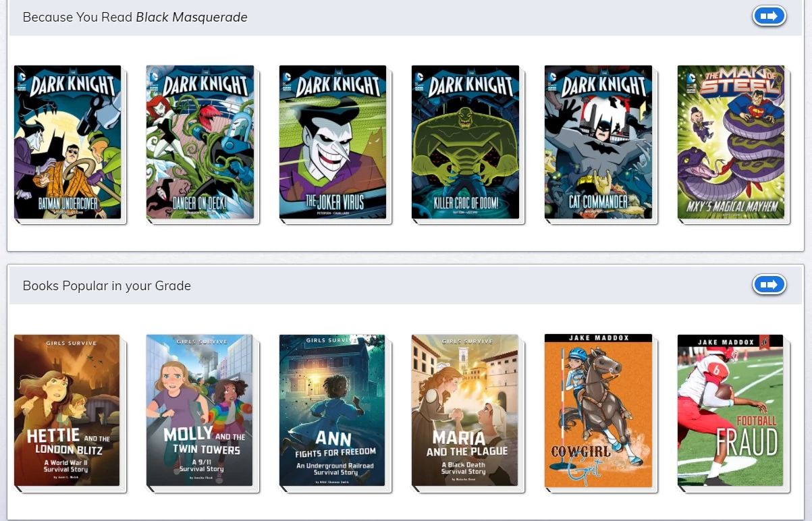Open Killer Croc of Doom! book
Viewport: 812px width, 521px height.
[x=466, y=142]
